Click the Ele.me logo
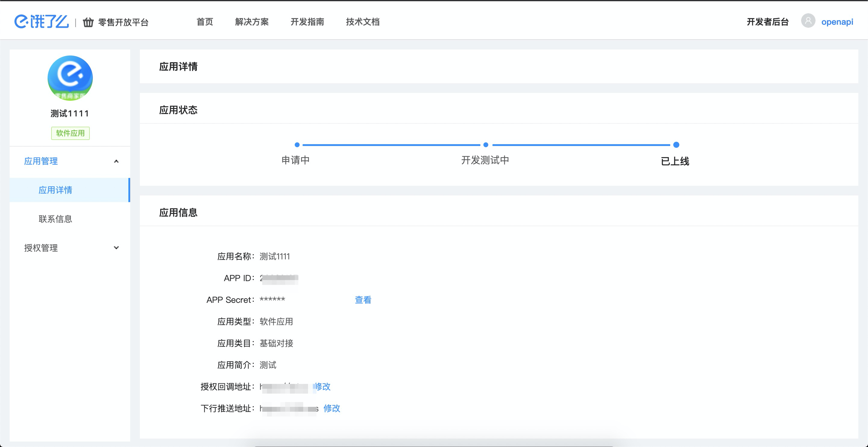The width and height of the screenshot is (868, 447). (41, 22)
